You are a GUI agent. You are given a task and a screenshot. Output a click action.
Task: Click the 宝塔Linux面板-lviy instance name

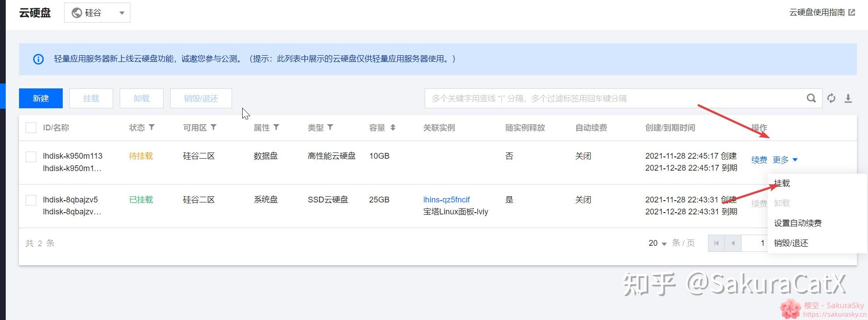pyautogui.click(x=456, y=212)
